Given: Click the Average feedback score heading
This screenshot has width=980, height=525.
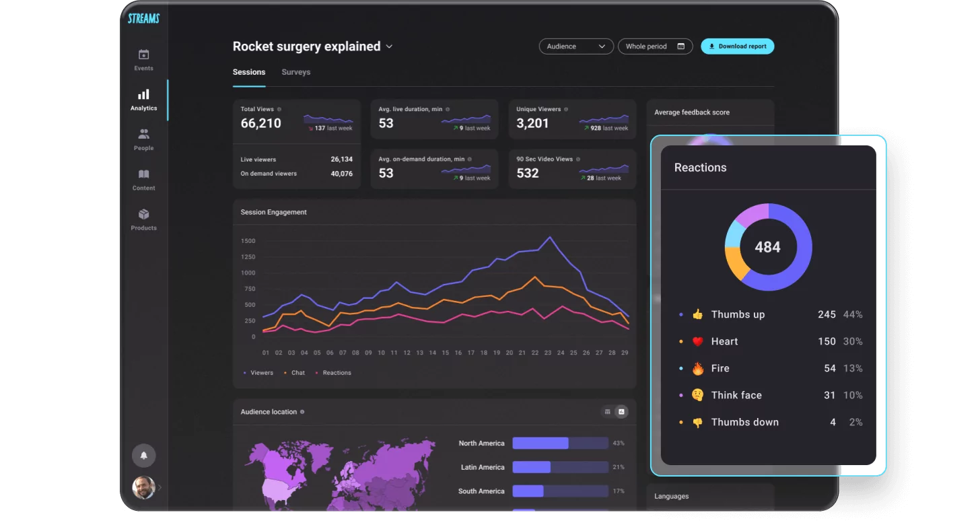Looking at the screenshot, I should (x=692, y=112).
